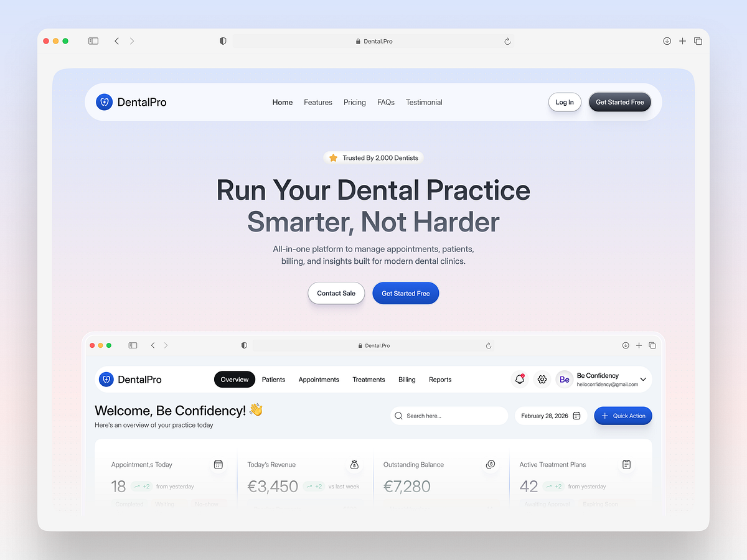Open settings with the gear icon

tap(542, 379)
